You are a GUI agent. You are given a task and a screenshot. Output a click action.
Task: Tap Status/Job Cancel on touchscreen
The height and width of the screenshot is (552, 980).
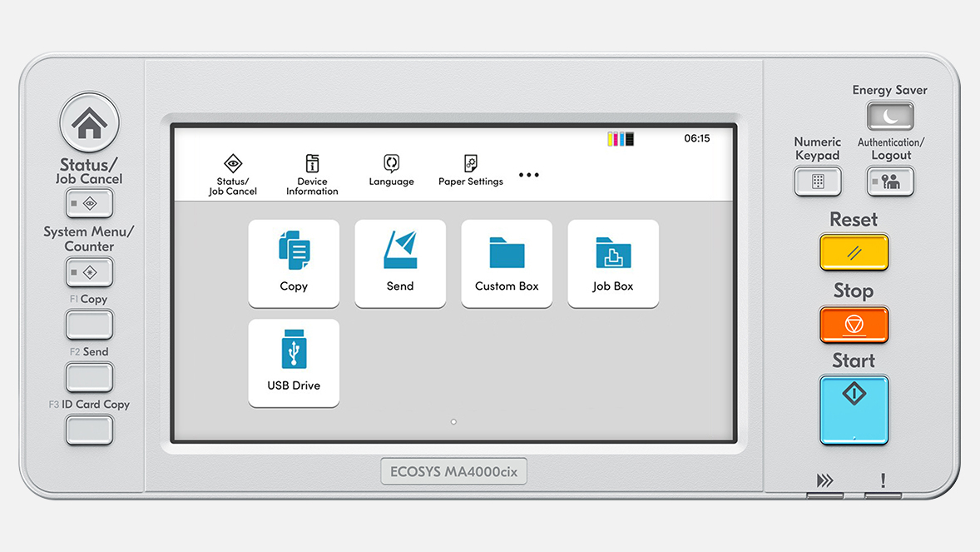pyautogui.click(x=233, y=174)
